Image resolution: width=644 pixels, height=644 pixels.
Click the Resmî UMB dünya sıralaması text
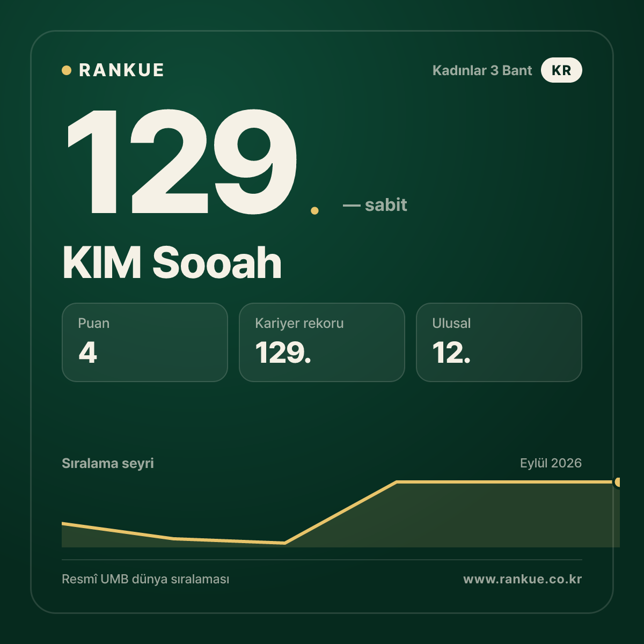click(145, 580)
